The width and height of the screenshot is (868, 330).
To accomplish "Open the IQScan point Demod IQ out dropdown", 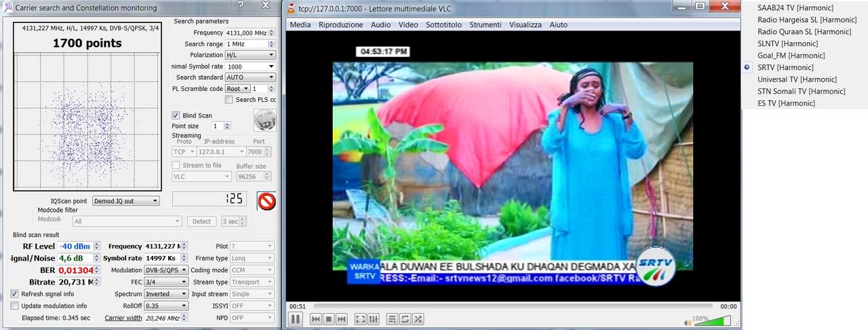I will point(126,201).
